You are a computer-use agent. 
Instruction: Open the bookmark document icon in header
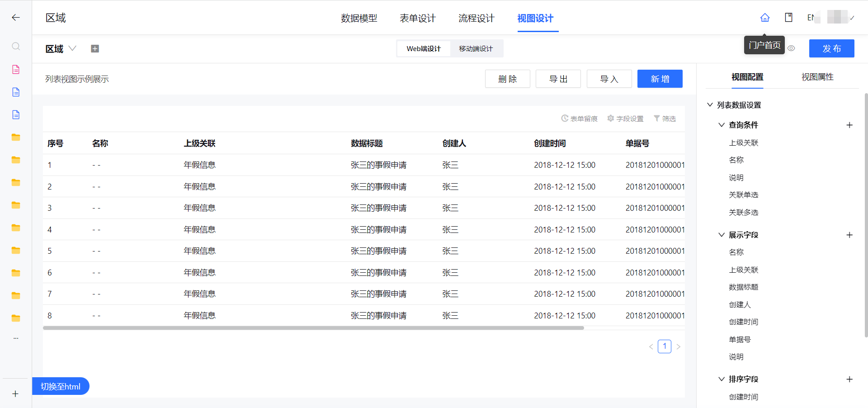click(789, 18)
